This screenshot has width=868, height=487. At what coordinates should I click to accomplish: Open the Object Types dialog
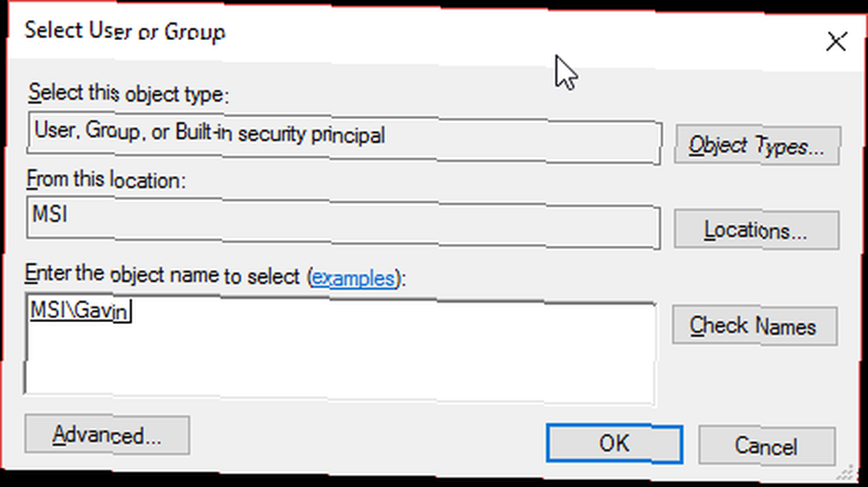[757, 146]
